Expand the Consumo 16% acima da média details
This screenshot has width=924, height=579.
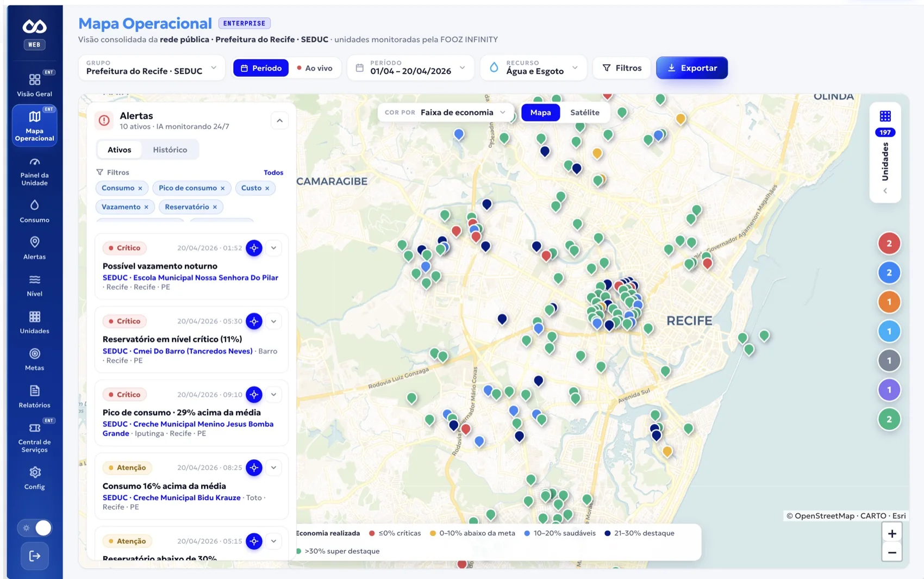(x=274, y=468)
